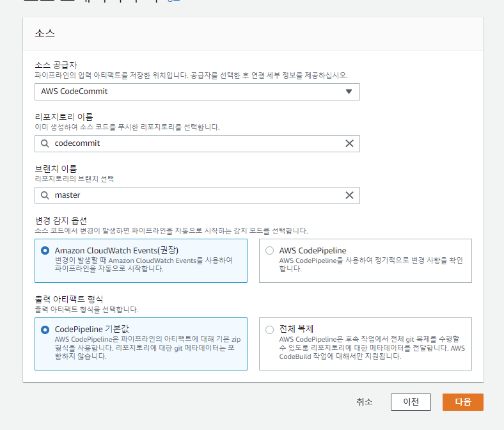Click the 출력 아티팩트 형식을 선택합니다 hint text

coord(86,310)
